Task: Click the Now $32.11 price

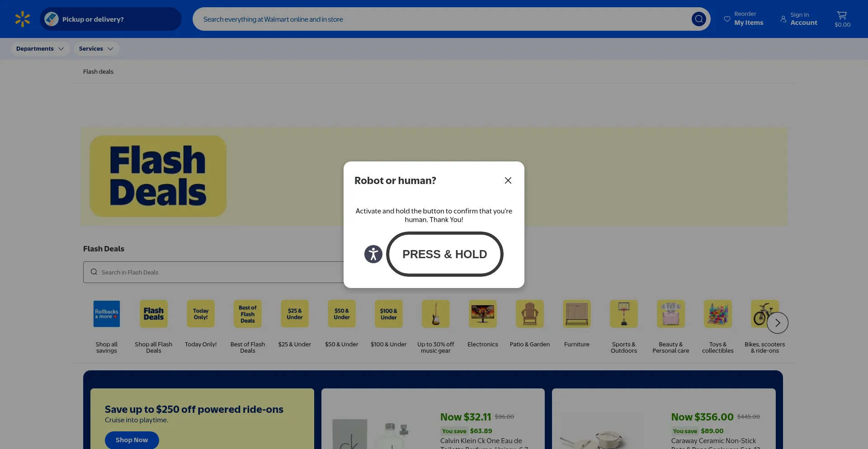Action: [466, 417]
